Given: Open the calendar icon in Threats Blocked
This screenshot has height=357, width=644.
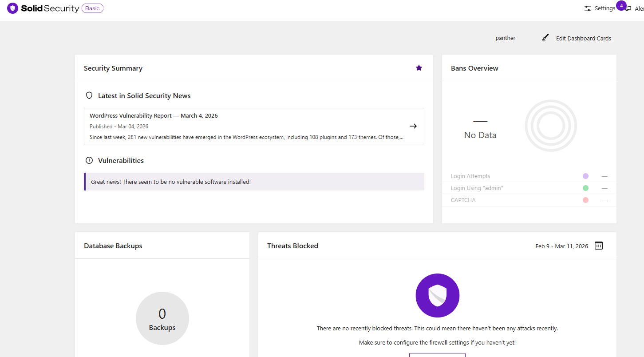Looking at the screenshot, I should pyautogui.click(x=598, y=246).
